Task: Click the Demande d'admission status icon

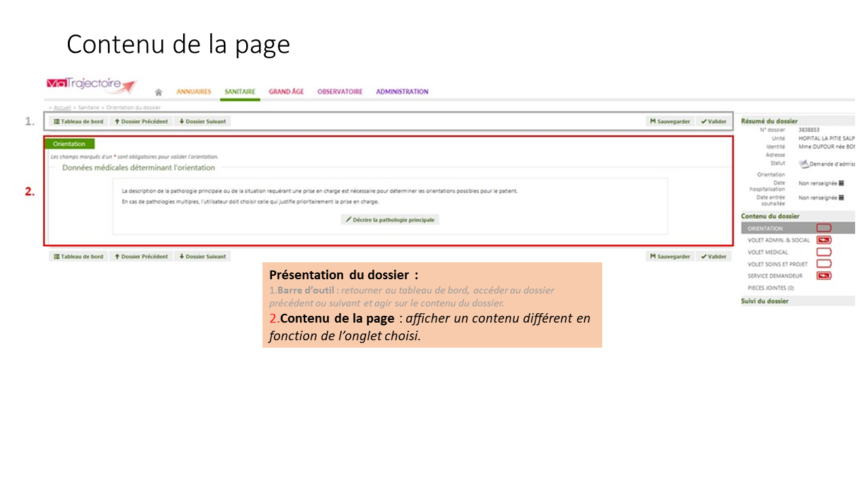Action: (804, 164)
